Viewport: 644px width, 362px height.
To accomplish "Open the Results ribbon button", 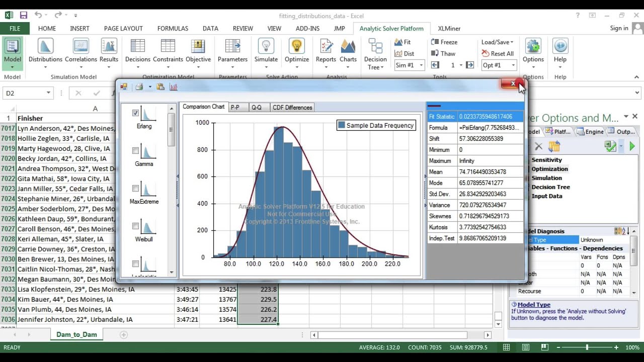I will pyautogui.click(x=109, y=53).
